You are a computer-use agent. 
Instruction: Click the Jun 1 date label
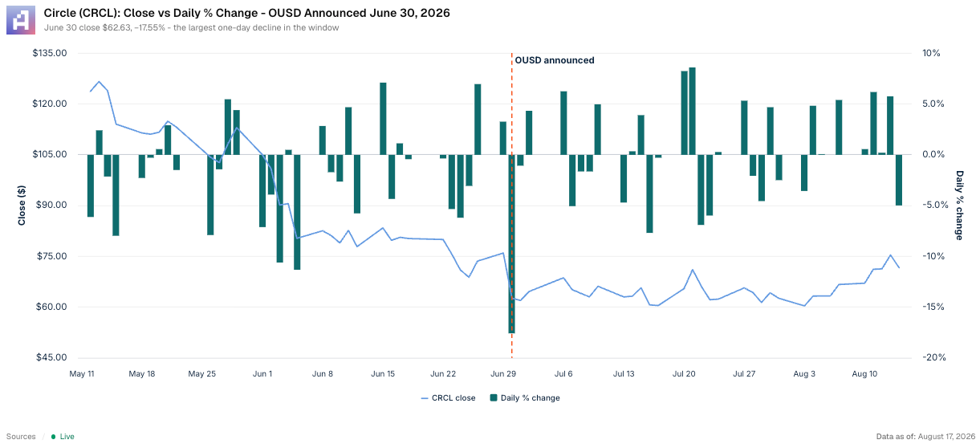click(x=262, y=373)
